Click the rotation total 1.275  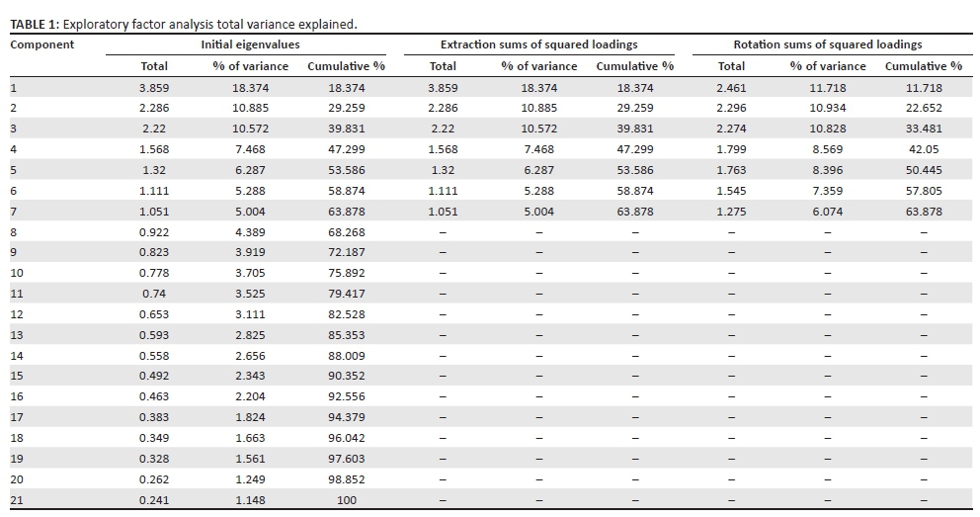[x=732, y=211]
